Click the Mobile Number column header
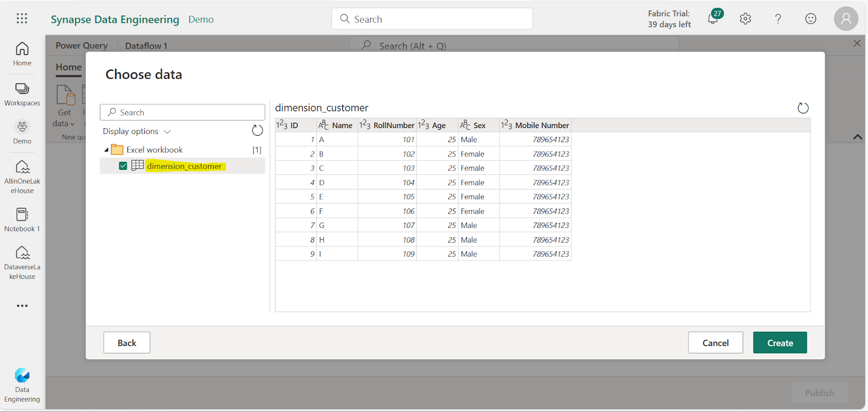Viewport: 868px width, 412px height. click(x=535, y=125)
